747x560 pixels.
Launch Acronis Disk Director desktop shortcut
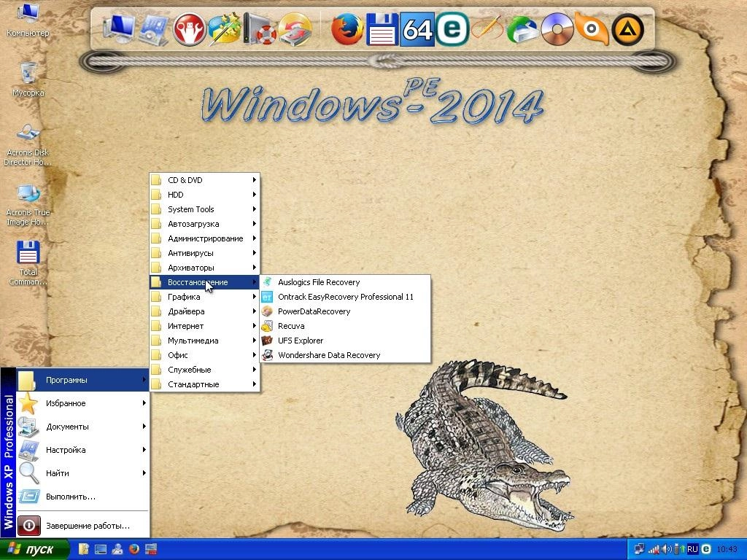pyautogui.click(x=28, y=145)
